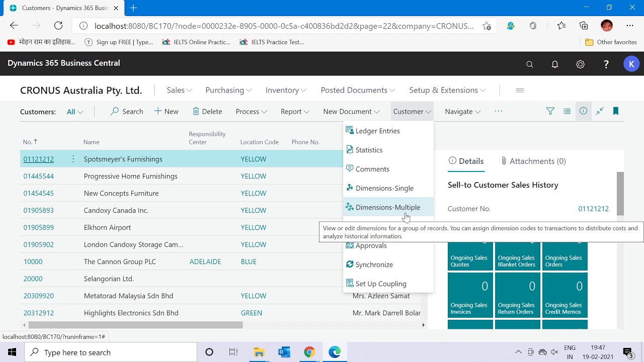Open the Ongoing Sales Invoices tile
The height and width of the screenshot is (362, 644).
(x=470, y=295)
